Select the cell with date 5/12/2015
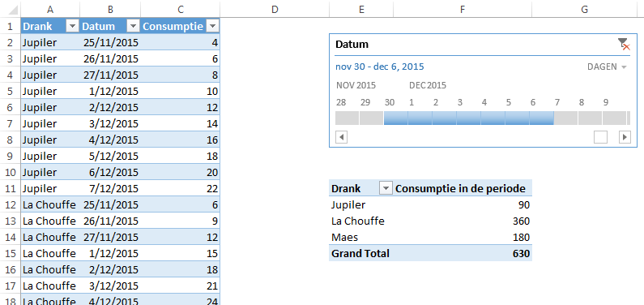This screenshot has width=644, height=305. pyautogui.click(x=110, y=157)
